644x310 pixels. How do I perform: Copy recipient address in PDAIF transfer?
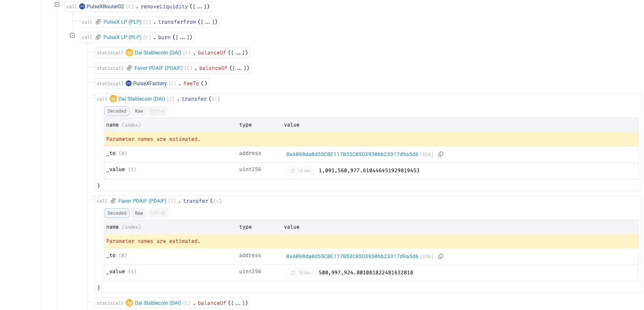point(441,256)
